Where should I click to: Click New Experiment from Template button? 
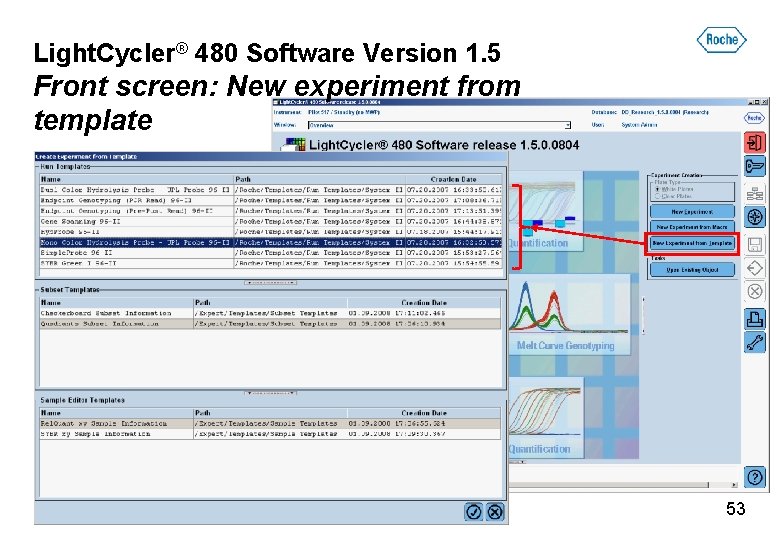[x=692, y=243]
